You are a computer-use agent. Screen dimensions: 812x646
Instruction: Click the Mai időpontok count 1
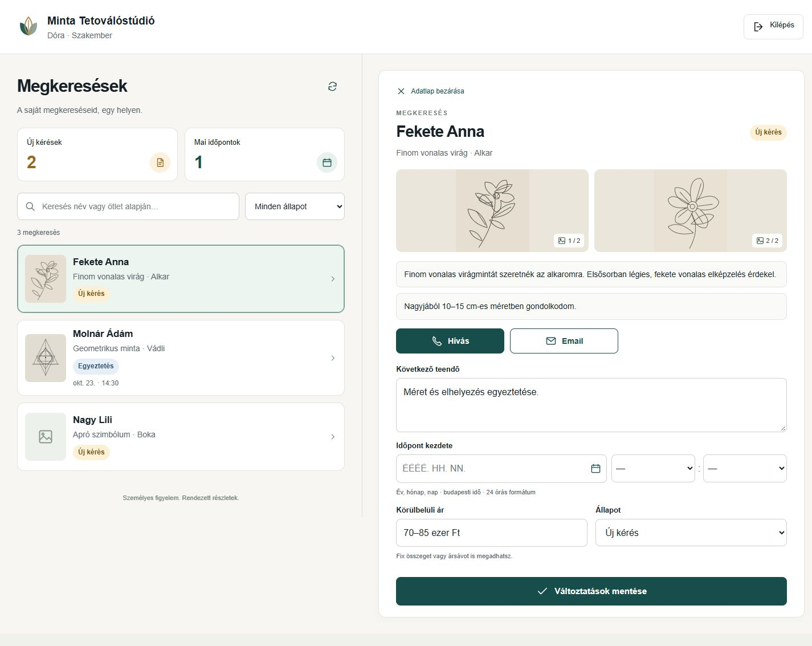[x=198, y=162]
